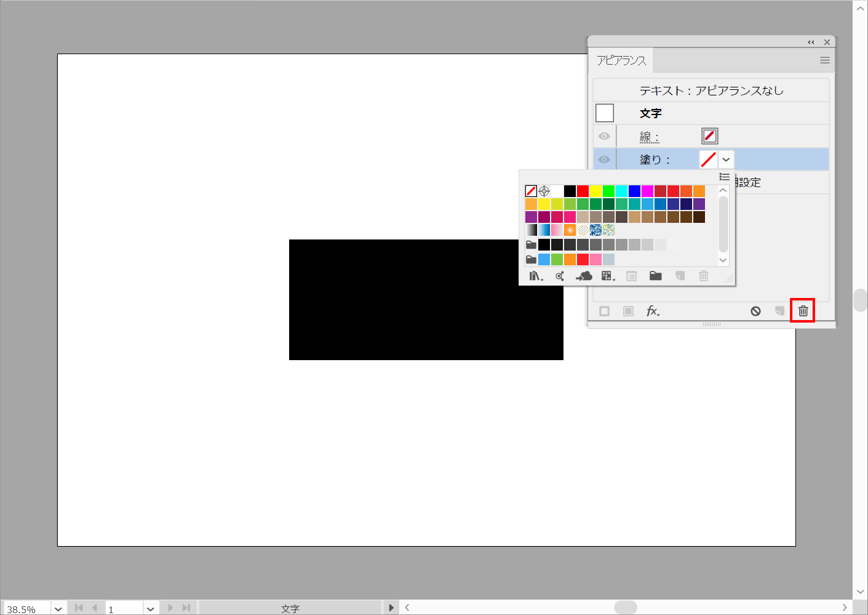Click the new color group folder icon
This screenshot has height=615, width=868.
[655, 276]
